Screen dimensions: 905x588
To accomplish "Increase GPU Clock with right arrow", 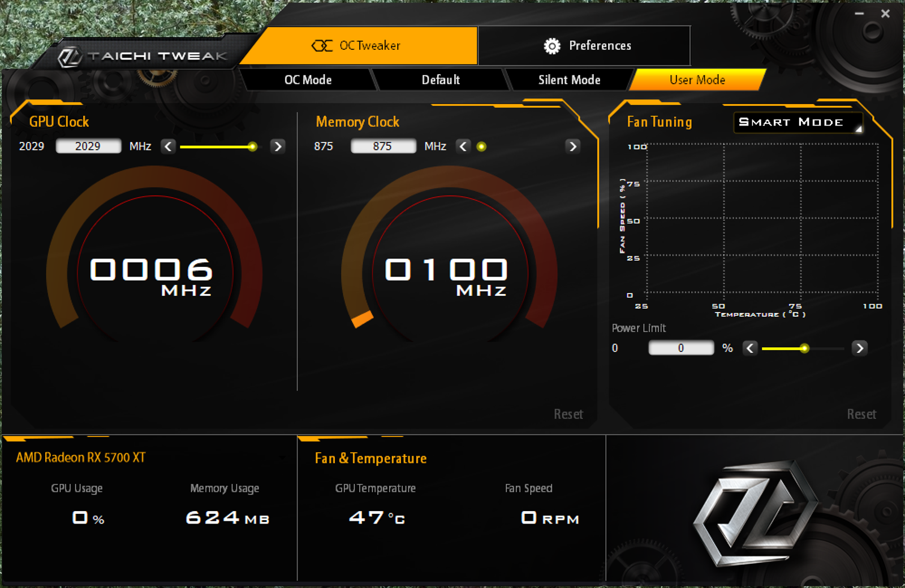I will pyautogui.click(x=278, y=146).
